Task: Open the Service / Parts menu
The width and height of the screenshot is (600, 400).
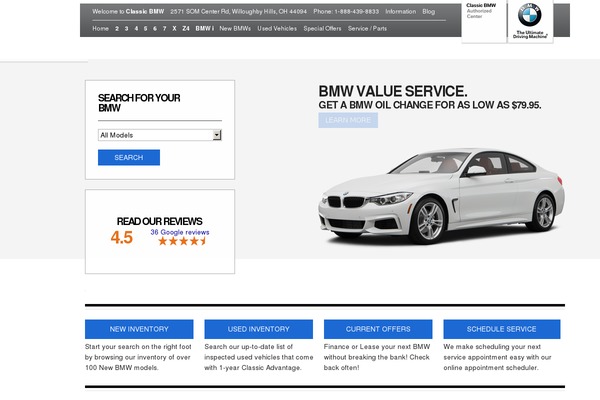Action: click(x=367, y=29)
